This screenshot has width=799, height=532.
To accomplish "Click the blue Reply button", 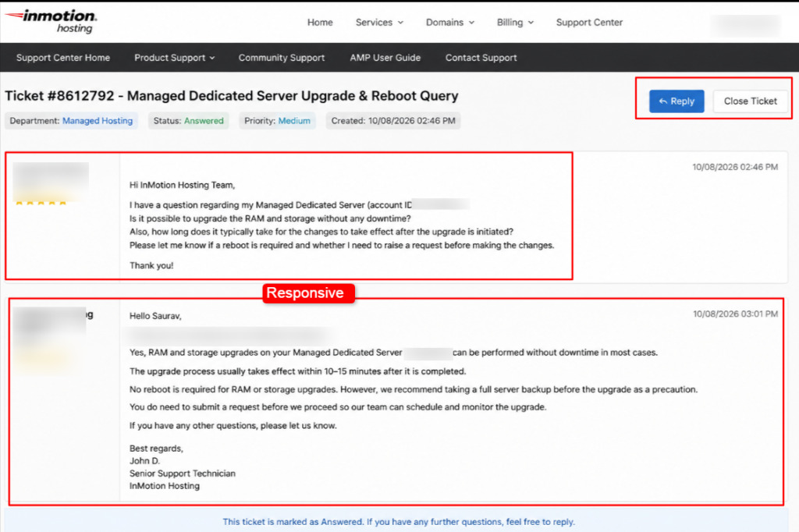I will (x=676, y=101).
